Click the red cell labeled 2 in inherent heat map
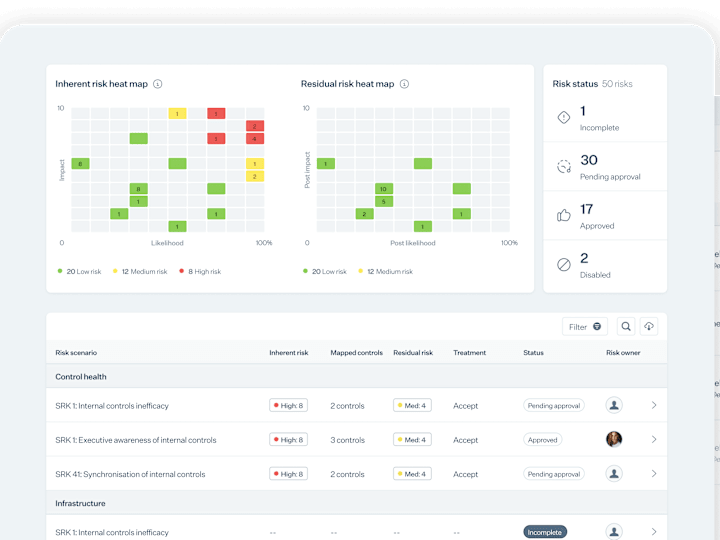Screen dimensions: 720x540 click(255, 126)
